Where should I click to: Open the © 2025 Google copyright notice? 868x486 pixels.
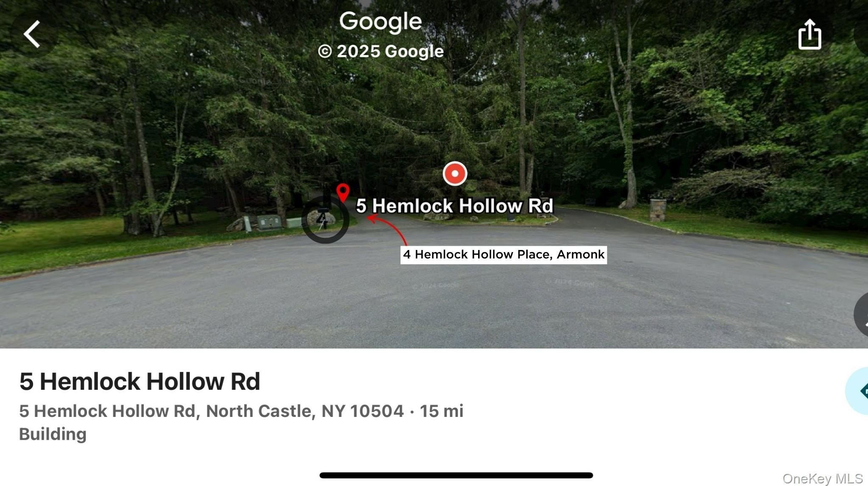point(381,51)
